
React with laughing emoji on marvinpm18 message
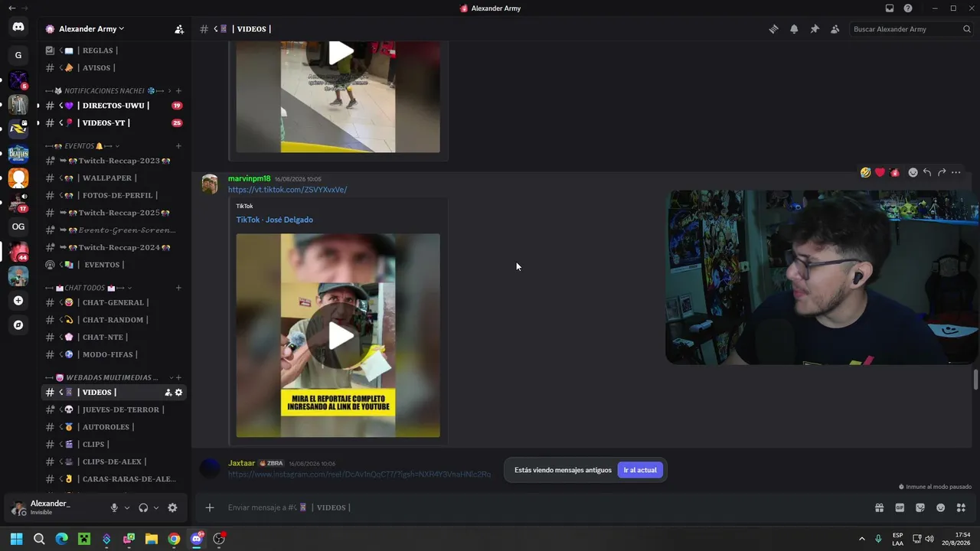coord(865,173)
